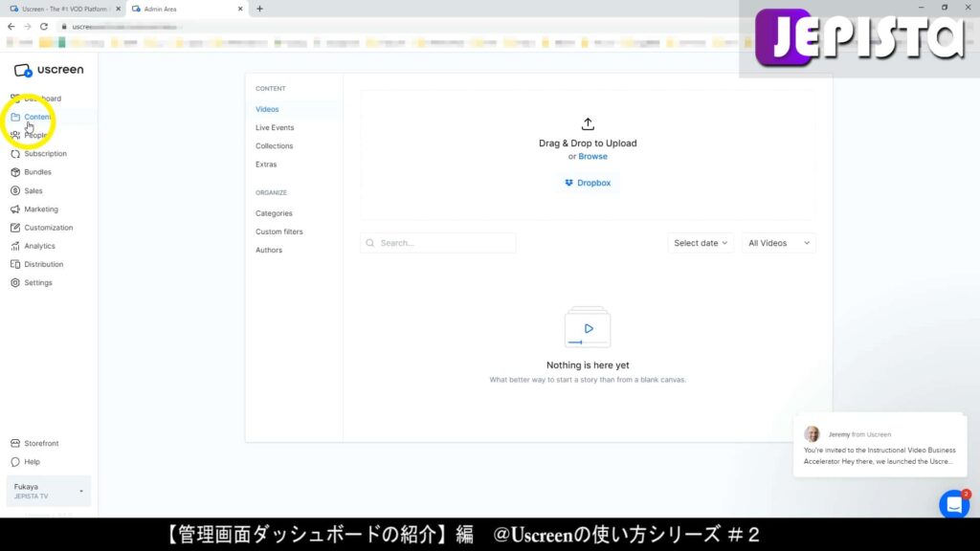Viewport: 980px width, 551px height.
Task: Click 'Drag & Drop to Upload' text
Action: [x=588, y=143]
